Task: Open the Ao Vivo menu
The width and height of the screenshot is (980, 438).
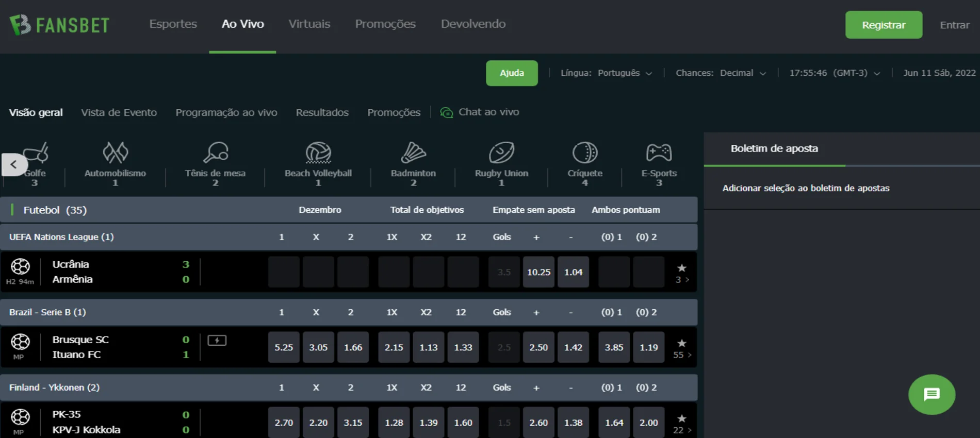Action: pyautogui.click(x=242, y=24)
